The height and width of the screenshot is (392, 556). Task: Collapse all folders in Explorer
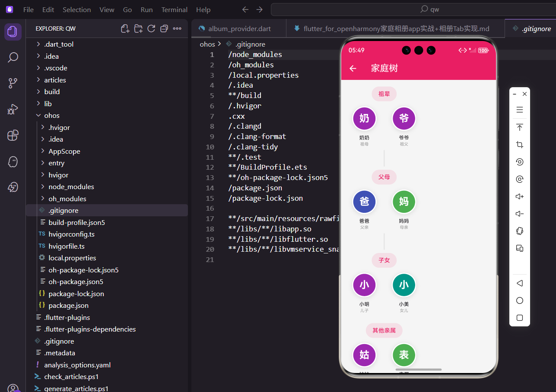click(164, 28)
